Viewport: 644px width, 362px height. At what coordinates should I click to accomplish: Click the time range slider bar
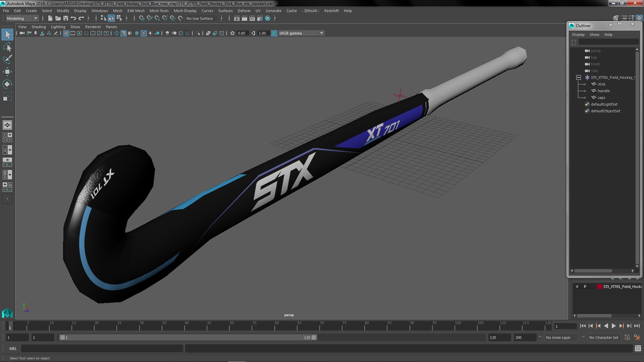point(188,338)
